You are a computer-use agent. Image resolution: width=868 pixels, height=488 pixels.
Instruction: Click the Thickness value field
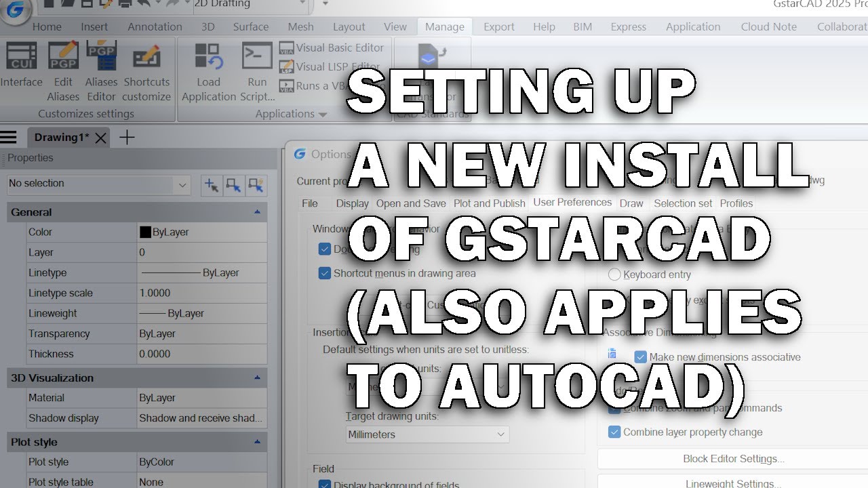pyautogui.click(x=201, y=354)
